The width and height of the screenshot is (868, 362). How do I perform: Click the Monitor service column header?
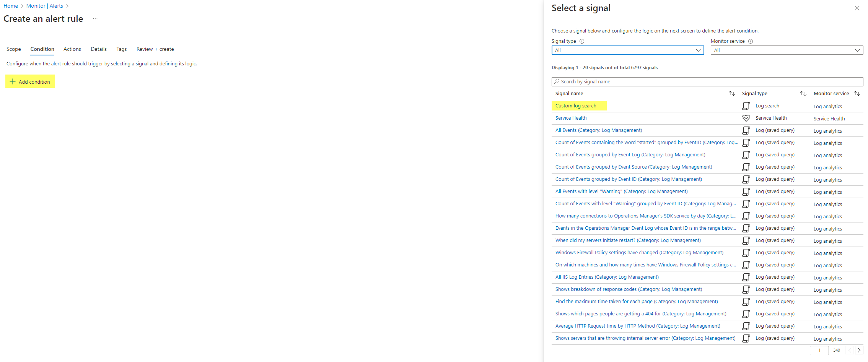tap(831, 93)
